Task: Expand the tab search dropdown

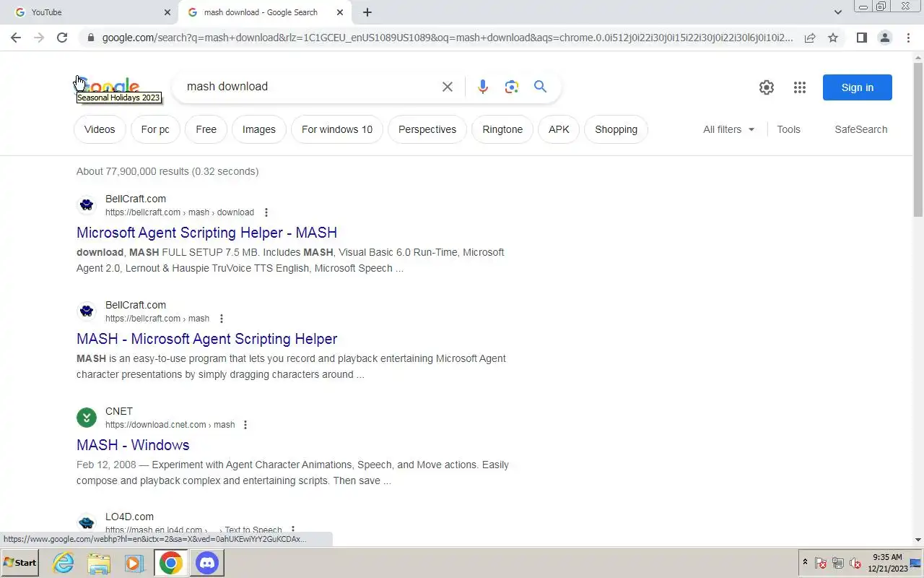Action: (837, 12)
